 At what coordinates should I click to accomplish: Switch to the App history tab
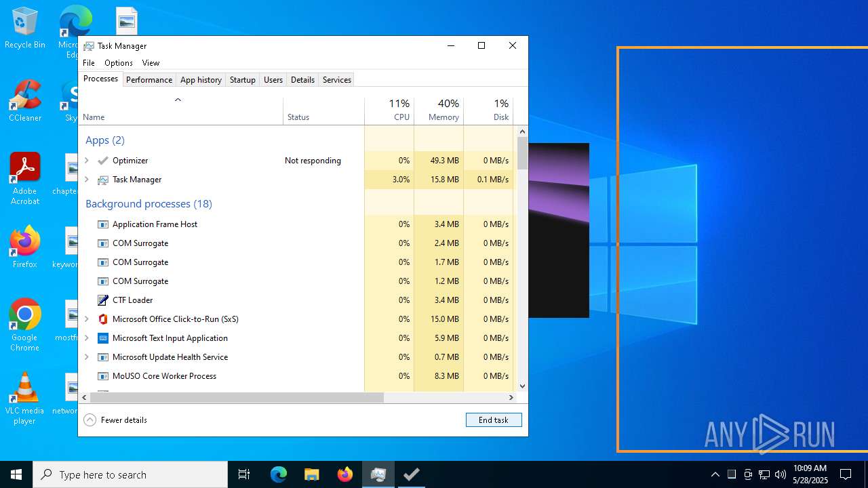(201, 80)
